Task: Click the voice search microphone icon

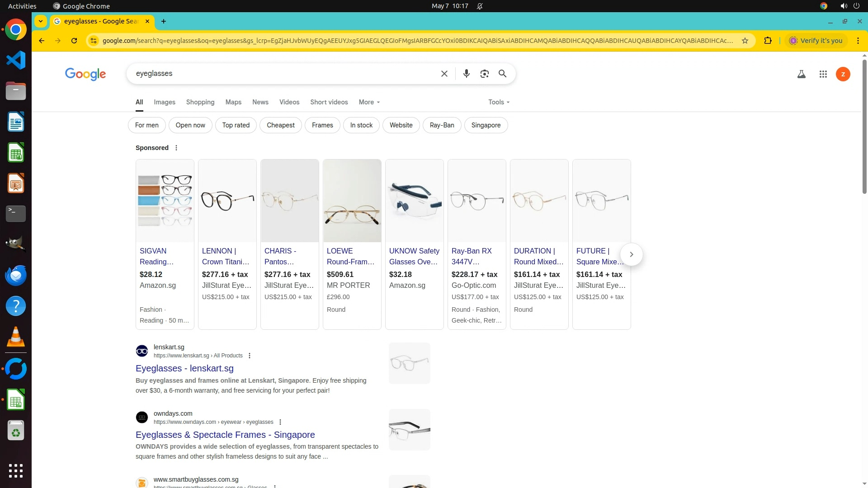Action: click(x=466, y=74)
